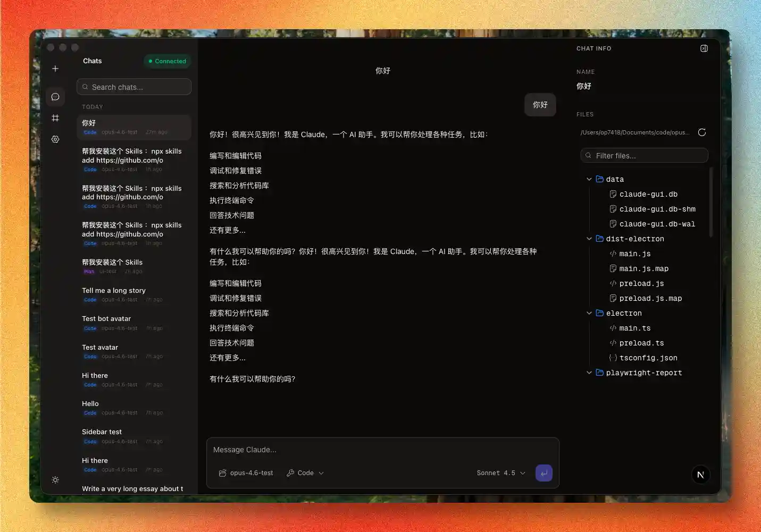Toggle the Code mode with the wrench icon

tap(290, 472)
